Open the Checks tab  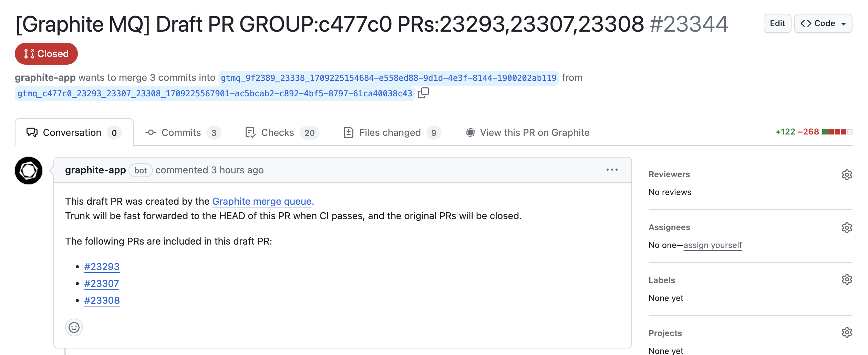click(282, 133)
